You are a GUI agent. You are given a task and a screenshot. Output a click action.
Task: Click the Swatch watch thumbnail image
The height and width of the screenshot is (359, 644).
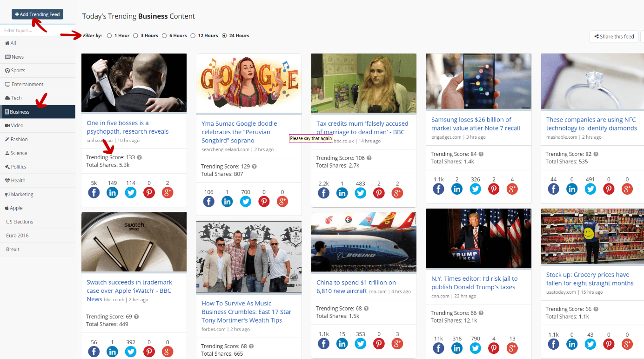134,242
